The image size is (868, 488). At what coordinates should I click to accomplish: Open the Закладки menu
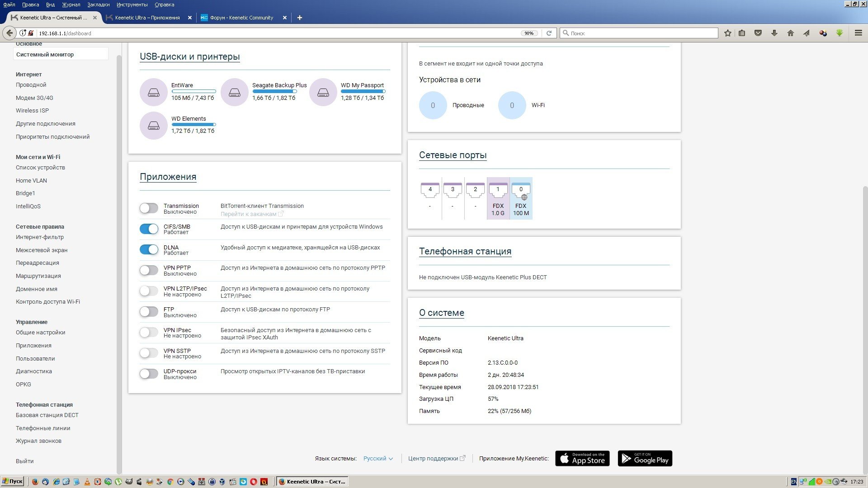point(98,5)
